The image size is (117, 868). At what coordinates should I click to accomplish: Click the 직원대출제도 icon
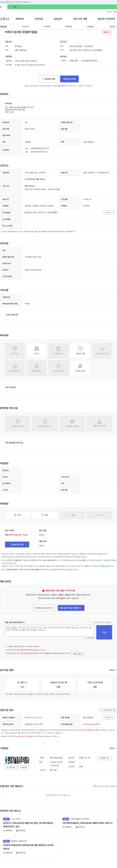coord(37,368)
